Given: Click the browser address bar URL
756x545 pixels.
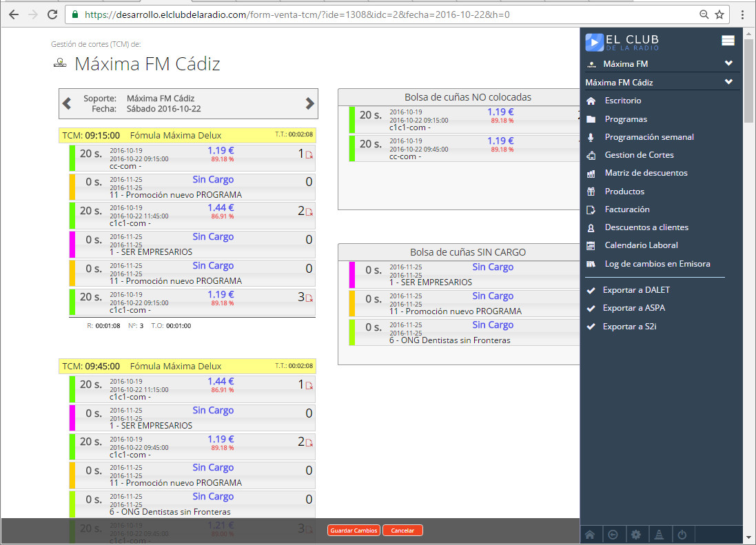Looking at the screenshot, I should pos(297,14).
